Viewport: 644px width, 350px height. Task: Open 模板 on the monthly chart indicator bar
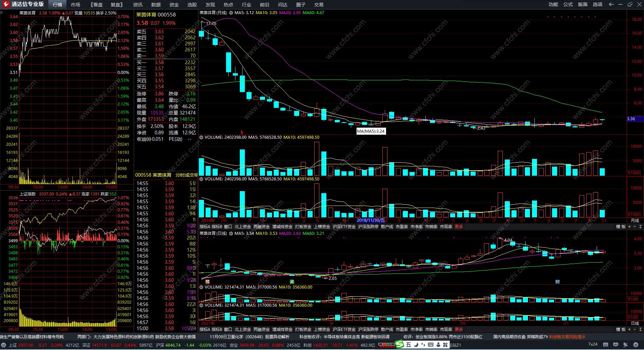(x=621, y=227)
